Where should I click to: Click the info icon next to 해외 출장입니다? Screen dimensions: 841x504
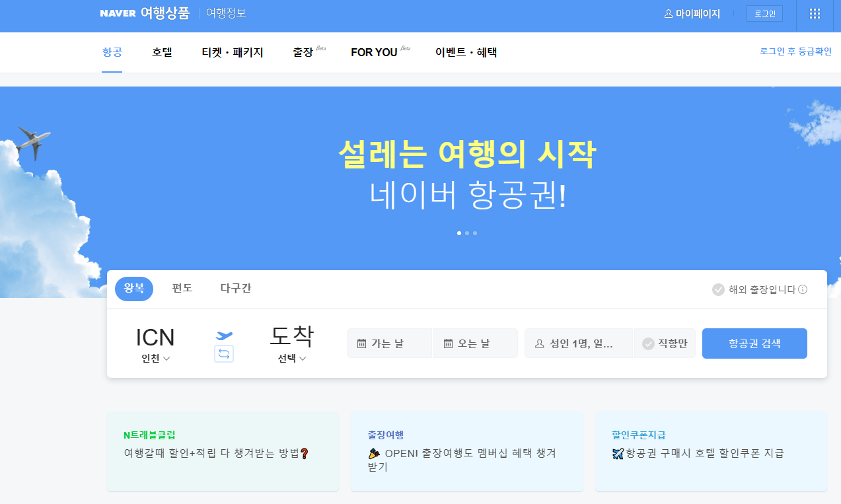coord(803,289)
